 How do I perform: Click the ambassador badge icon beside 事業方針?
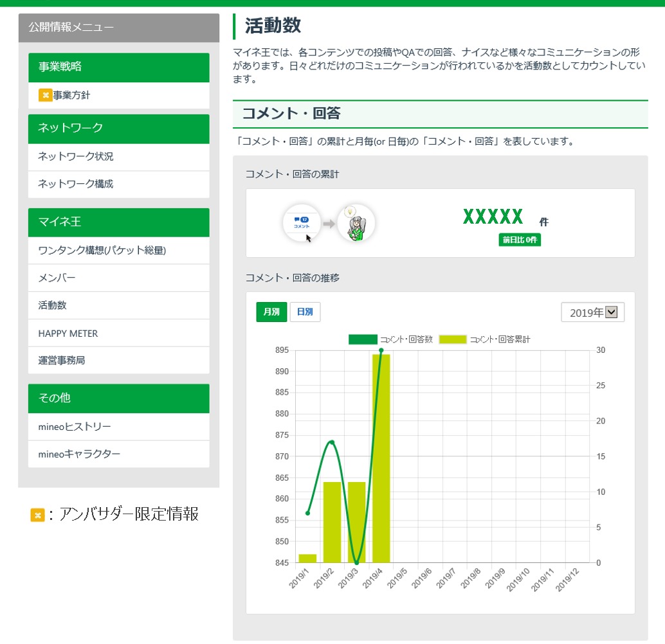[45, 95]
